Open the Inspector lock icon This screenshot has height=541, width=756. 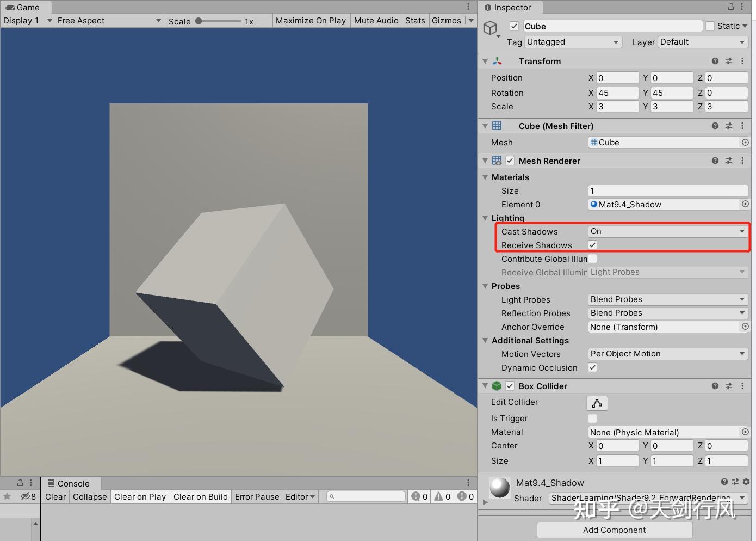(732, 7)
